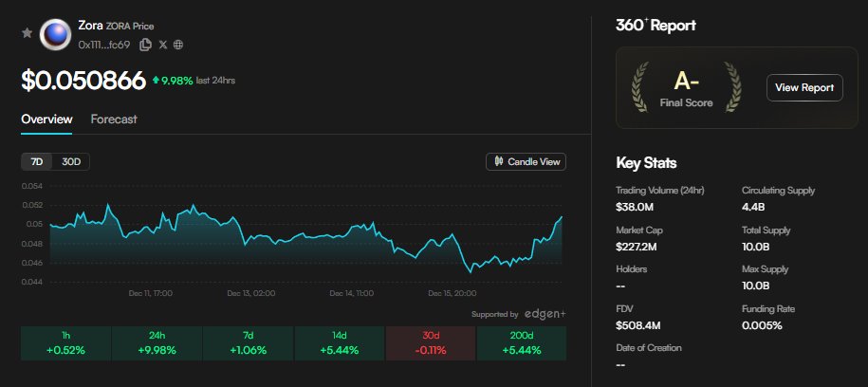The height and width of the screenshot is (387, 868).
Task: Click the FDV value $508.4M
Action: [637, 325]
